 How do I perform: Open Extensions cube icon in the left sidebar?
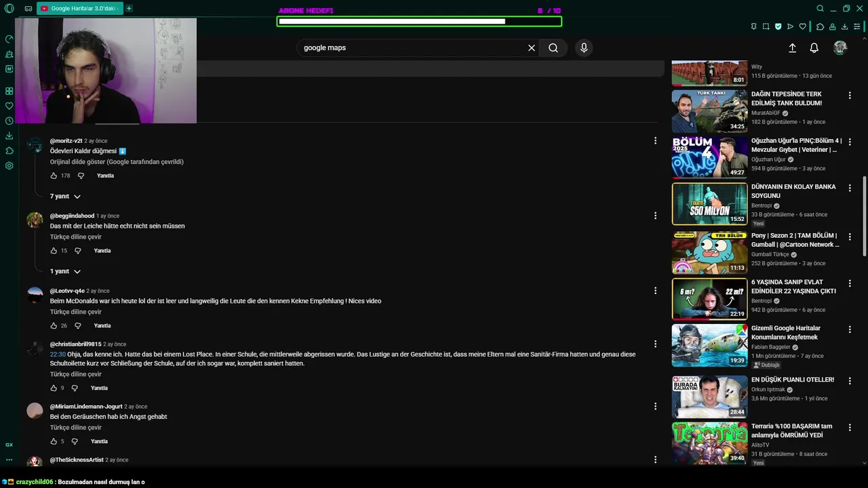click(x=9, y=150)
